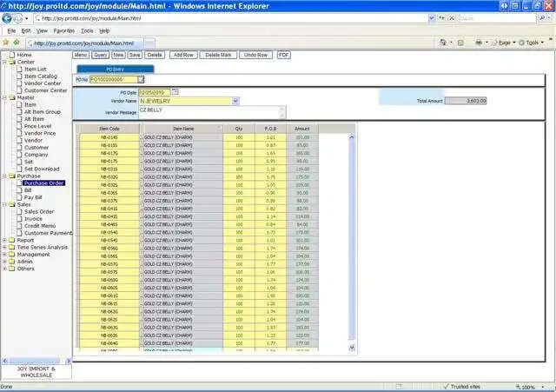The width and height of the screenshot is (556, 392).
Task: Click the Admin folder icon
Action: pyautogui.click(x=12, y=262)
